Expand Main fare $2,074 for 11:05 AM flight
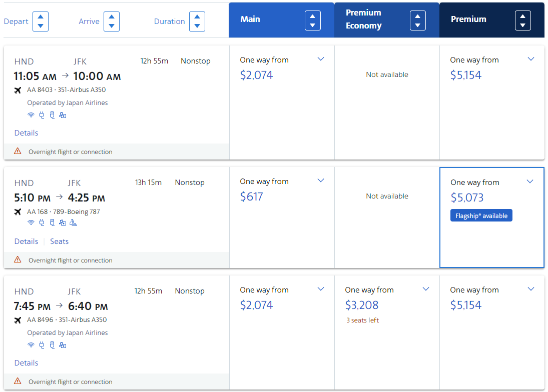Viewport: 548px width, 392px height. 320,59
